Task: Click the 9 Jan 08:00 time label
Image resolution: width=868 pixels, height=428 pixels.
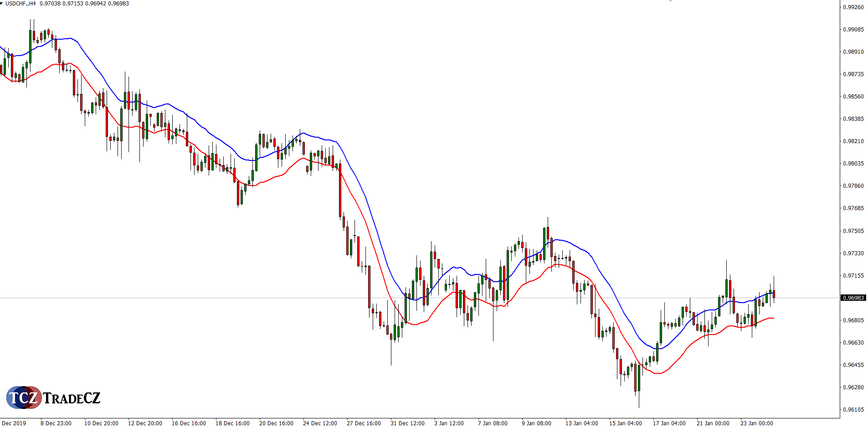Action: tap(536, 423)
